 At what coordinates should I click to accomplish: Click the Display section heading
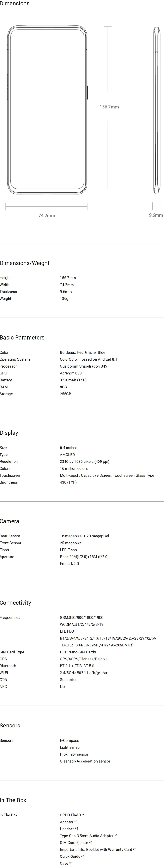9,433
